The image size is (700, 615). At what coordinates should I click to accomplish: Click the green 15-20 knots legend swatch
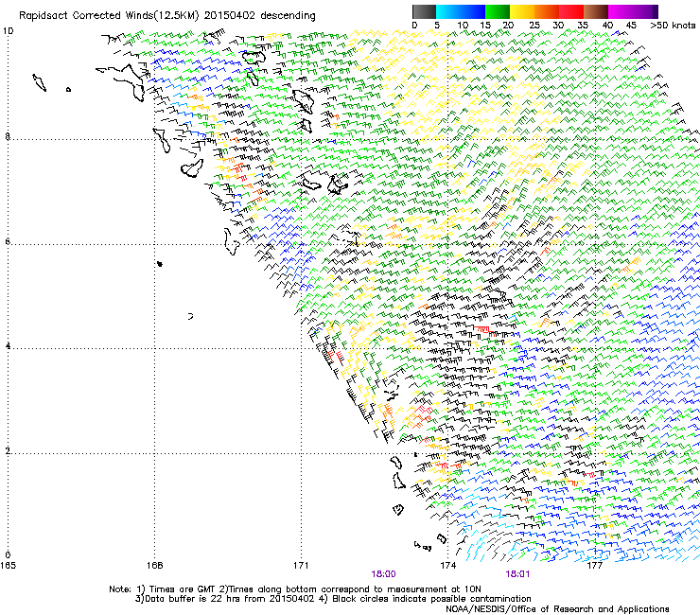coord(498,11)
